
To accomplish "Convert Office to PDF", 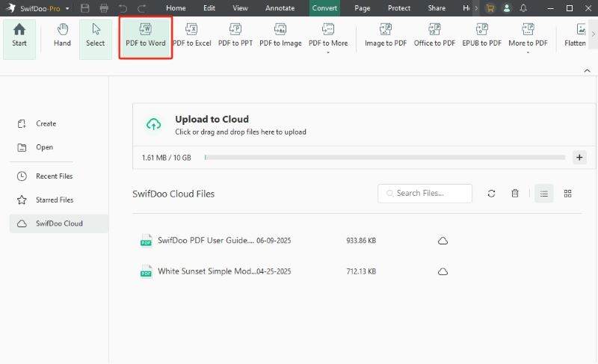I will (x=435, y=35).
